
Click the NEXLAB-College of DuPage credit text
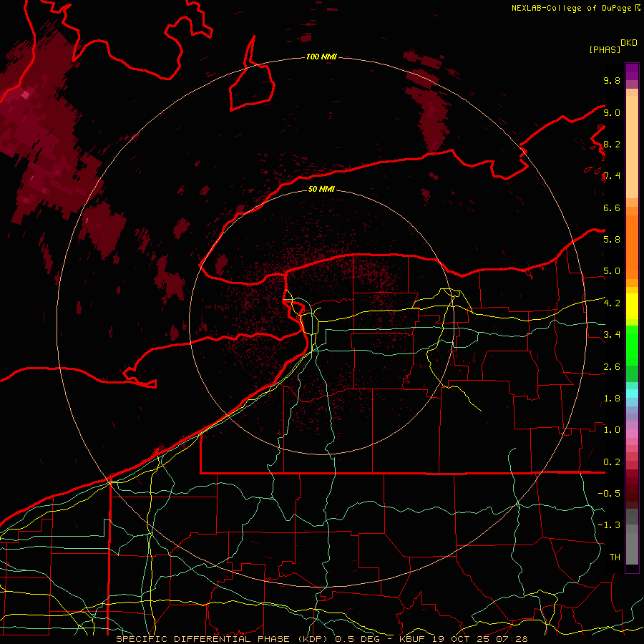point(572,8)
